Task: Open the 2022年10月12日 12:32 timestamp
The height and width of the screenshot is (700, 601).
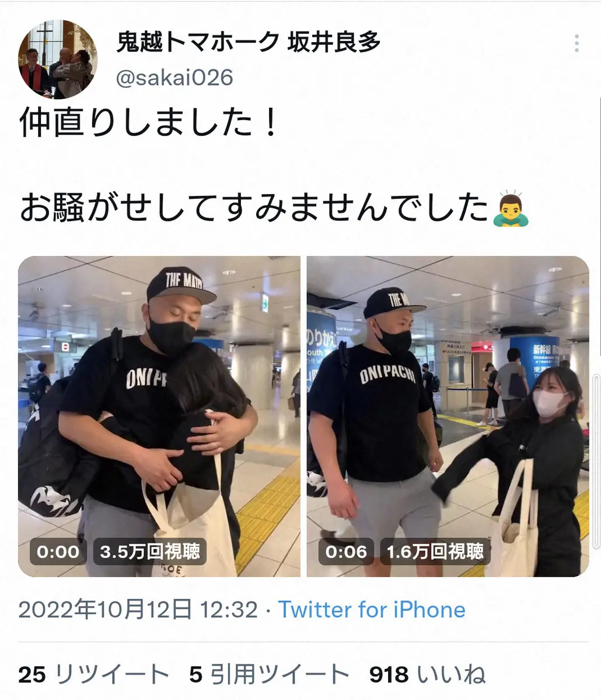Action: point(138,610)
